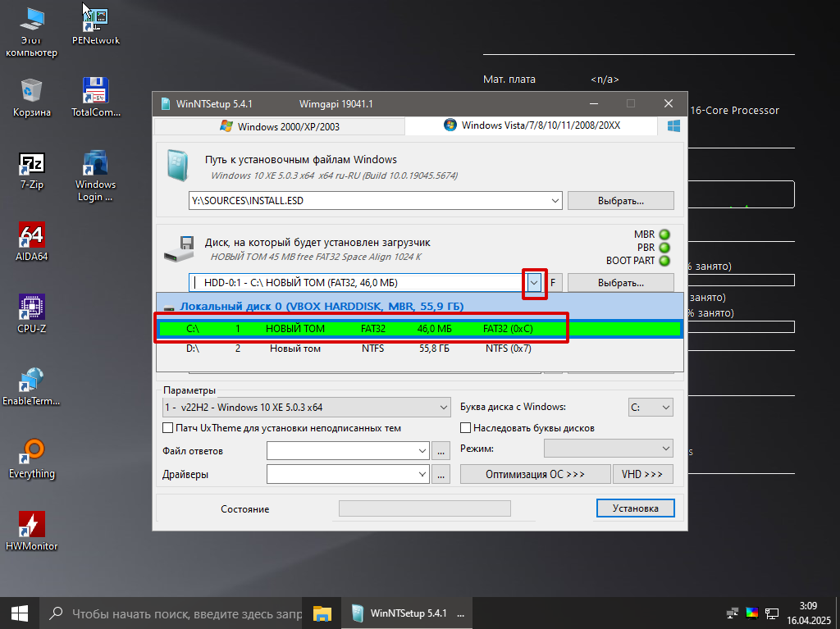Browse for Драйверы with the ... button
Screen dimensions: 840x629
click(x=441, y=474)
